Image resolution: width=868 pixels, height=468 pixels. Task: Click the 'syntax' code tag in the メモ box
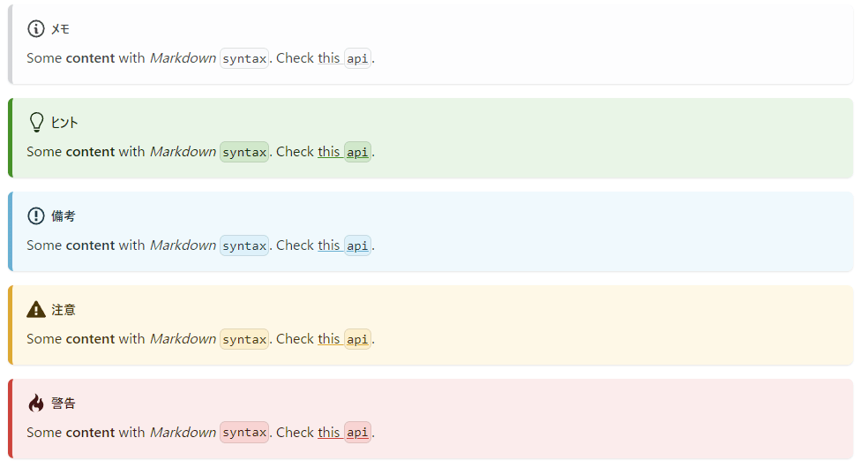tap(244, 58)
